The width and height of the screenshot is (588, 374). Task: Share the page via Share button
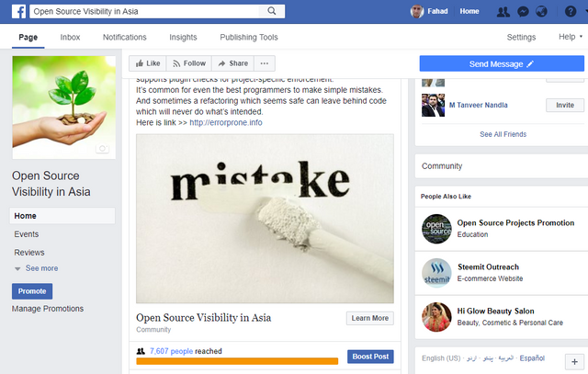(x=232, y=63)
